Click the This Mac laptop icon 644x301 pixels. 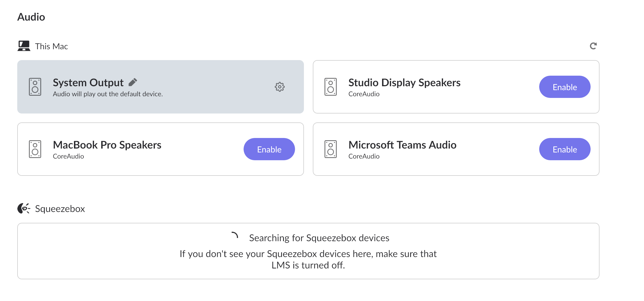coord(24,46)
